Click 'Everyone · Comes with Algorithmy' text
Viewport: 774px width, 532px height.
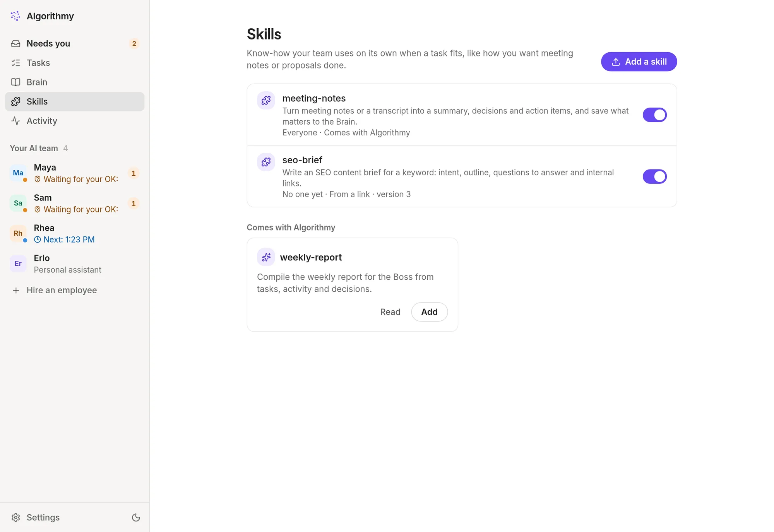346,133
